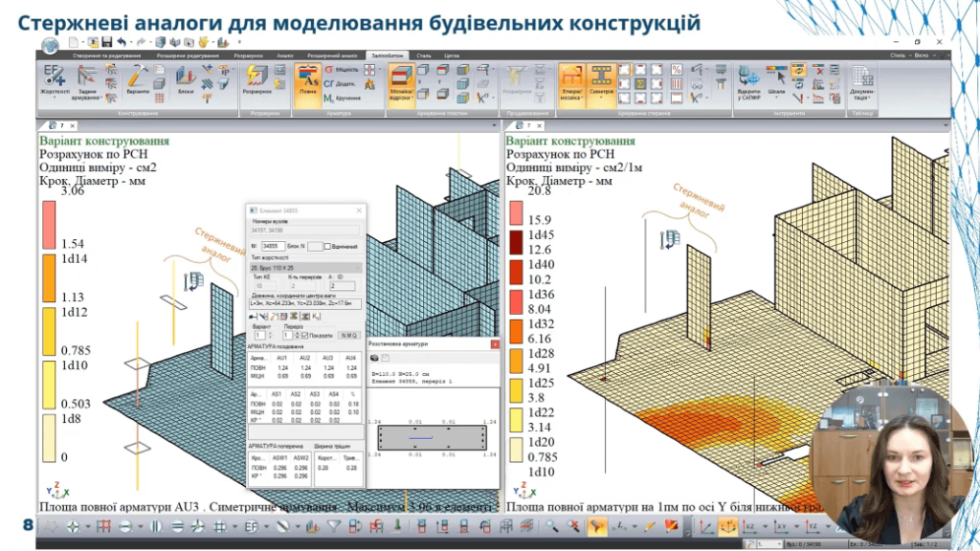Viewport: 980px width, 551px height.
Task: Click the Варіант spinner arrows
Action: tap(269, 336)
